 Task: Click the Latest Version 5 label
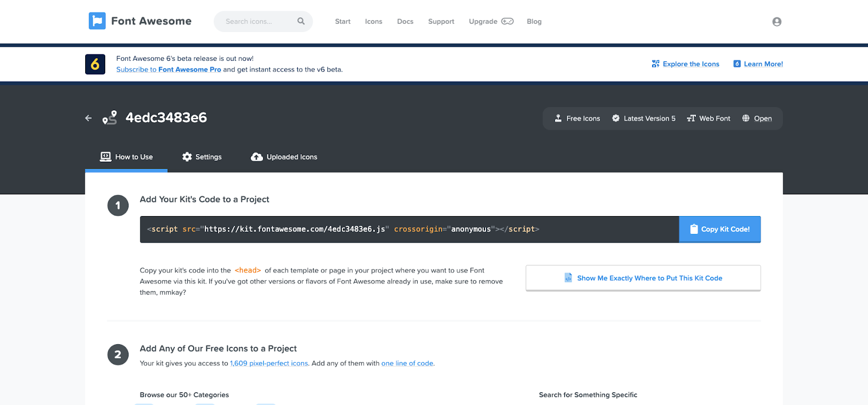point(649,118)
